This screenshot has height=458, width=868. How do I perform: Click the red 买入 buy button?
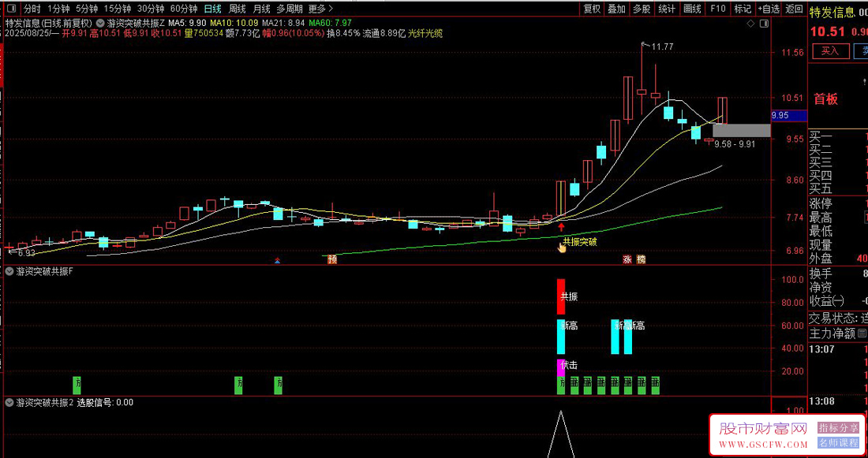pos(830,51)
